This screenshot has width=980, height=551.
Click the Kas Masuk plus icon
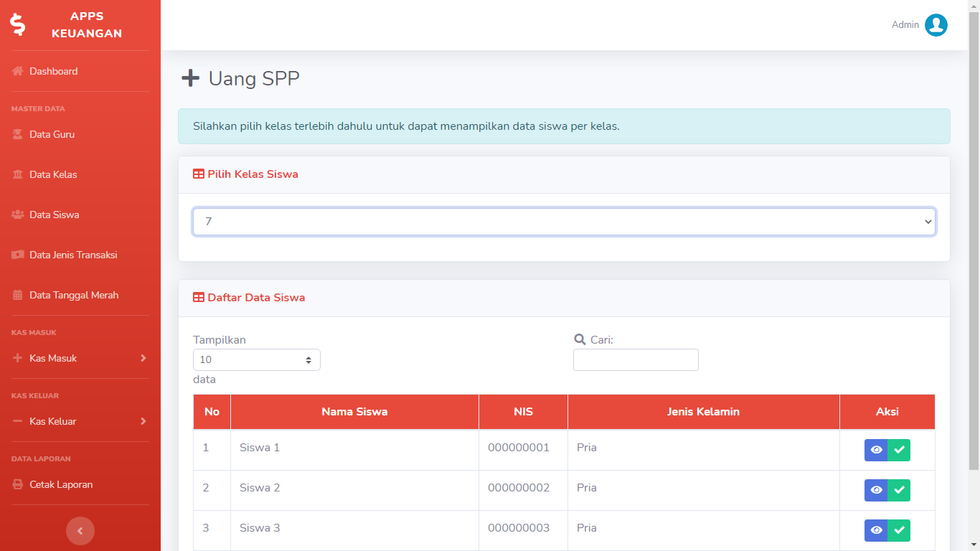click(x=18, y=358)
